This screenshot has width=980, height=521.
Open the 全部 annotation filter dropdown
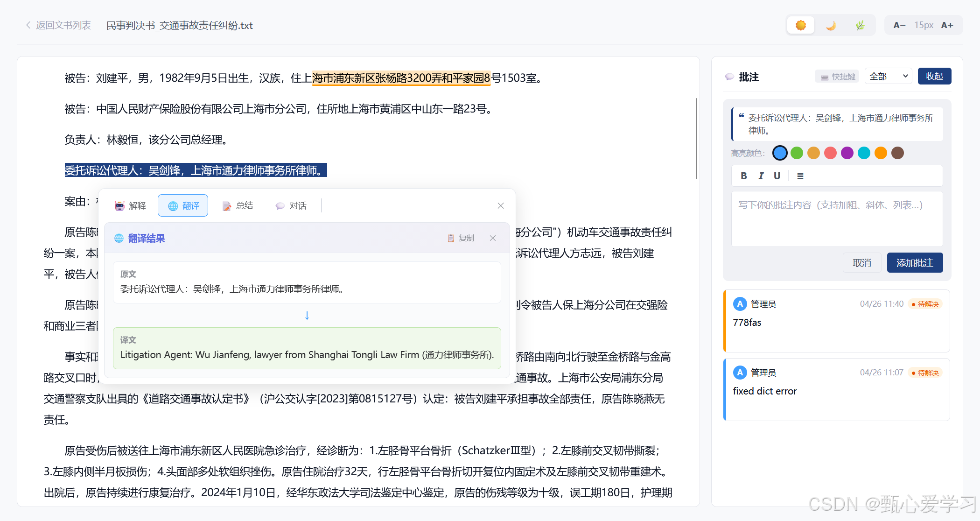[888, 76]
